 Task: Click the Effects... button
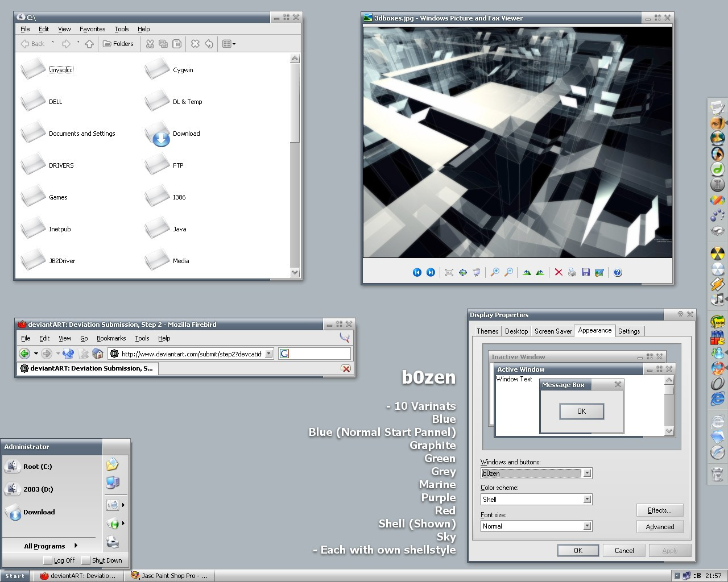(x=659, y=510)
